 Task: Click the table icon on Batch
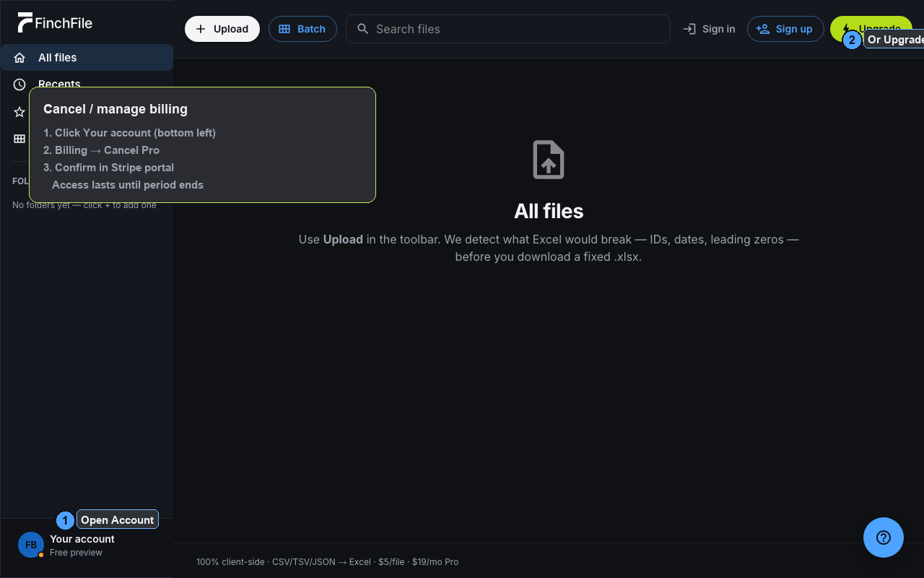[284, 29]
